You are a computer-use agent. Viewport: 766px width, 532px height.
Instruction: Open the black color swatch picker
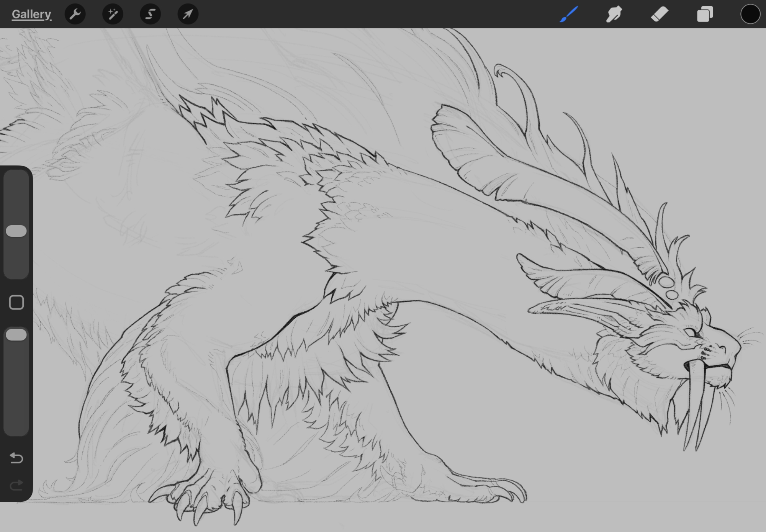[750, 14]
